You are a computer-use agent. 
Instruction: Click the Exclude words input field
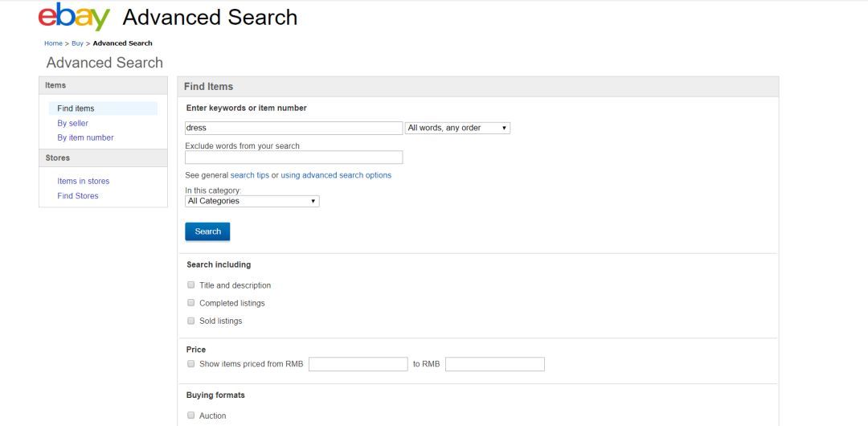point(293,158)
